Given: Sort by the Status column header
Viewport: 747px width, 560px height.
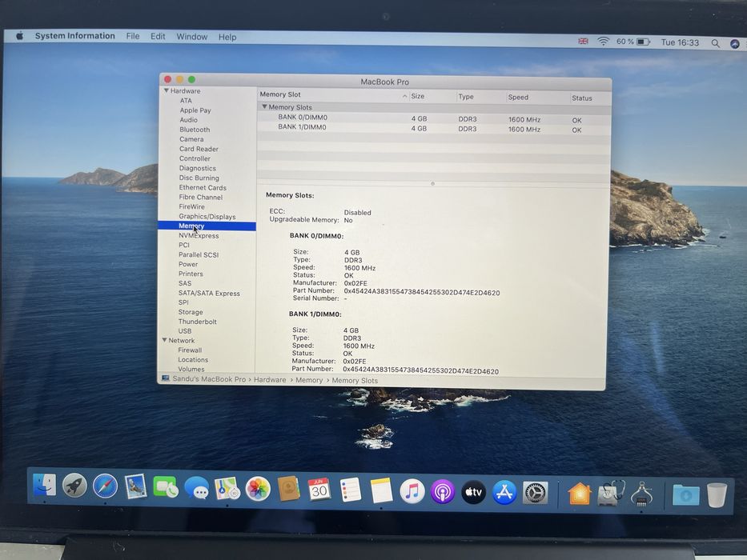Looking at the screenshot, I should (x=582, y=98).
